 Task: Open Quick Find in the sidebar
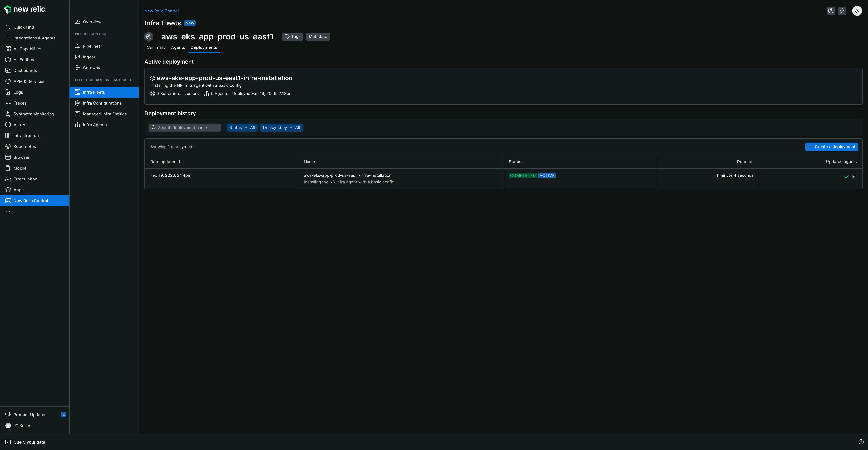point(24,27)
